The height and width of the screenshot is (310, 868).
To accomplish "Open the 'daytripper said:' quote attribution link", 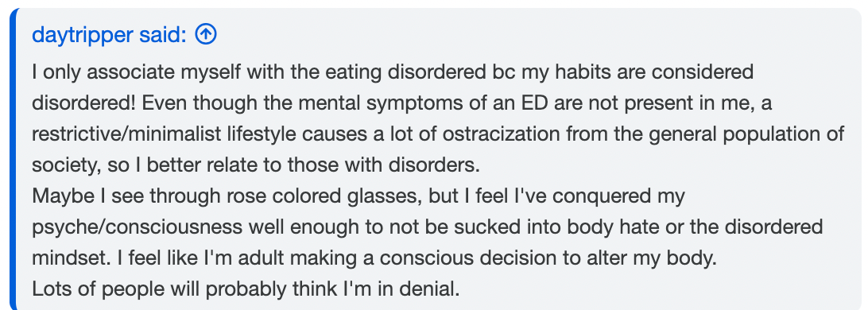I will click(109, 36).
